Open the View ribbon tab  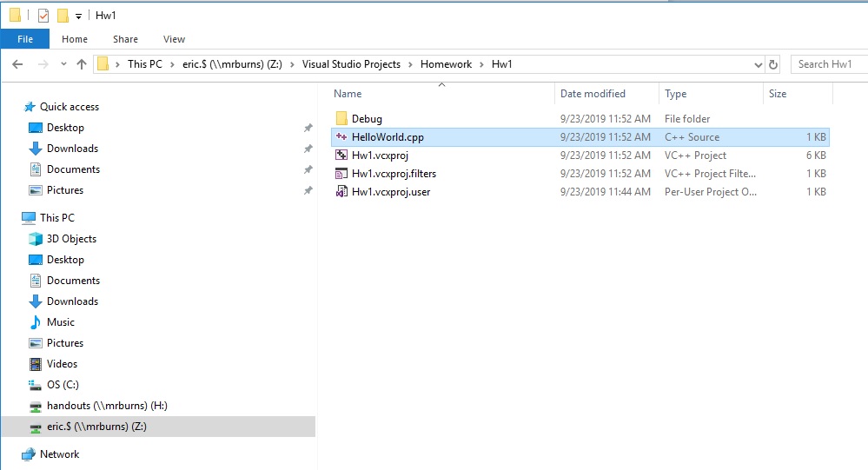click(174, 39)
